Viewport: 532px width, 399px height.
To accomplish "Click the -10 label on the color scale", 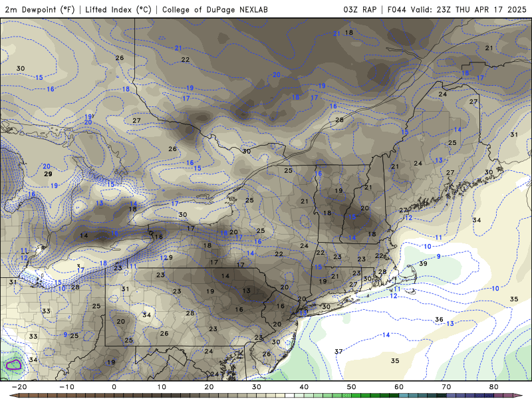I will coord(66,387).
